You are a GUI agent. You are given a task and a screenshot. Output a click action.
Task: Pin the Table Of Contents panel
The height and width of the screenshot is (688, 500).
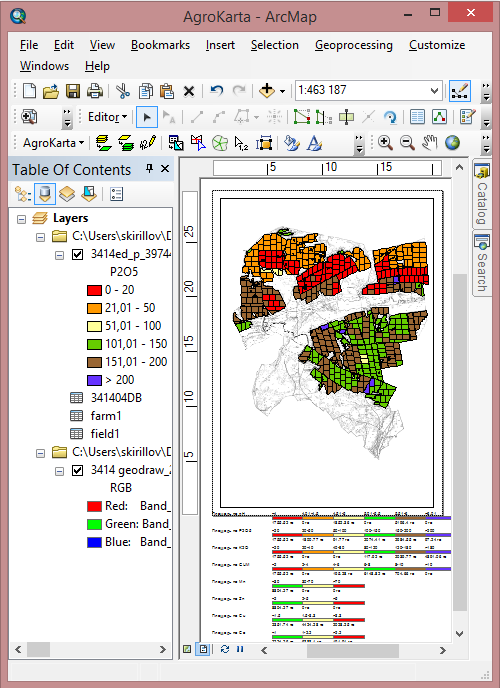pos(150,168)
